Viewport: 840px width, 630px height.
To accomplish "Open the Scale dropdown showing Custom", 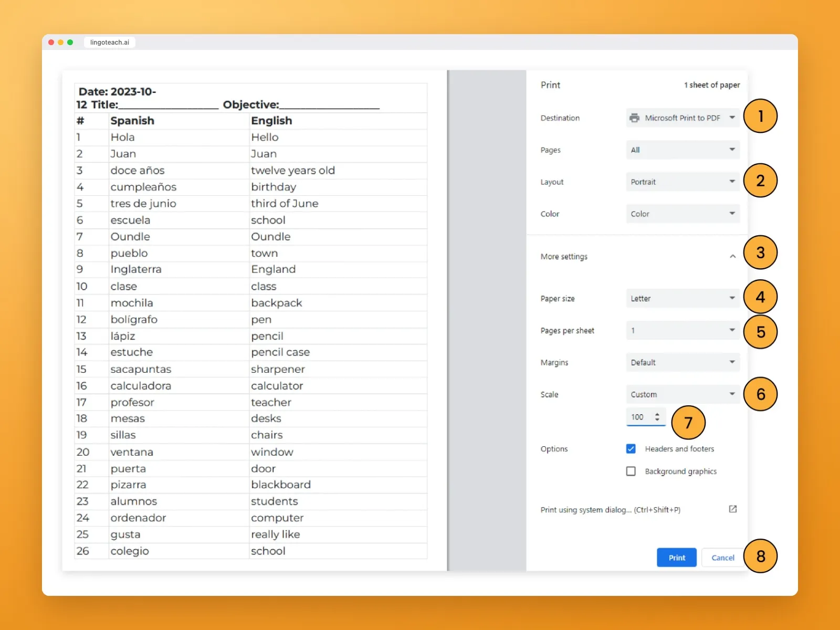I will coord(682,395).
